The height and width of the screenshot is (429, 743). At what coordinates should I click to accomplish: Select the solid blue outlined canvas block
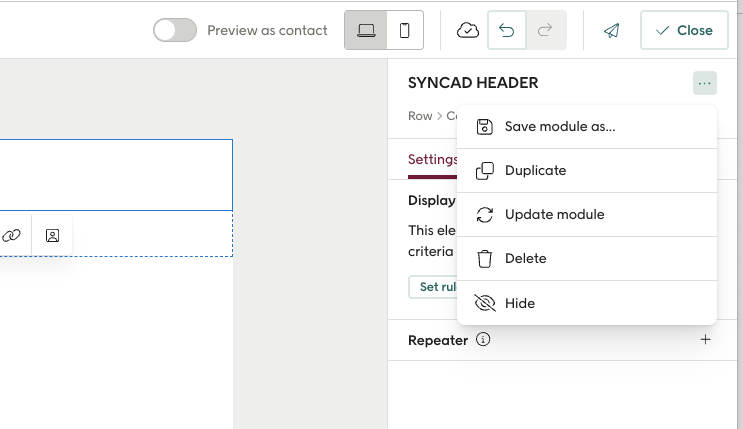point(116,175)
